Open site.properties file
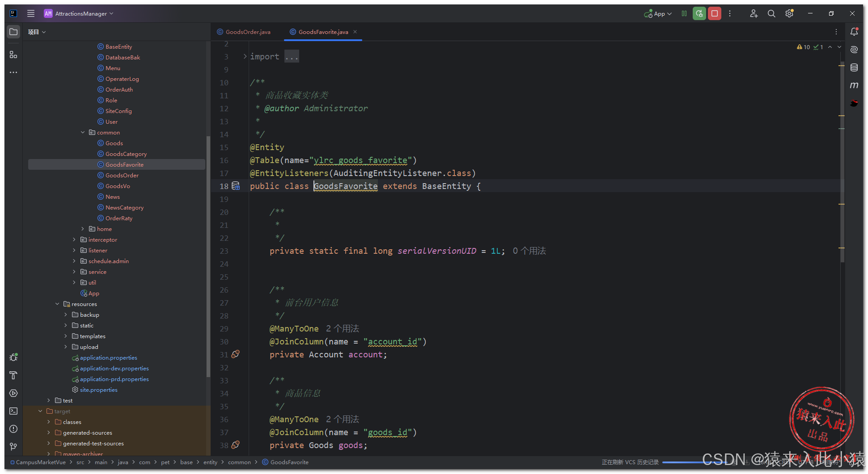The height and width of the screenshot is (474, 868). (98, 390)
